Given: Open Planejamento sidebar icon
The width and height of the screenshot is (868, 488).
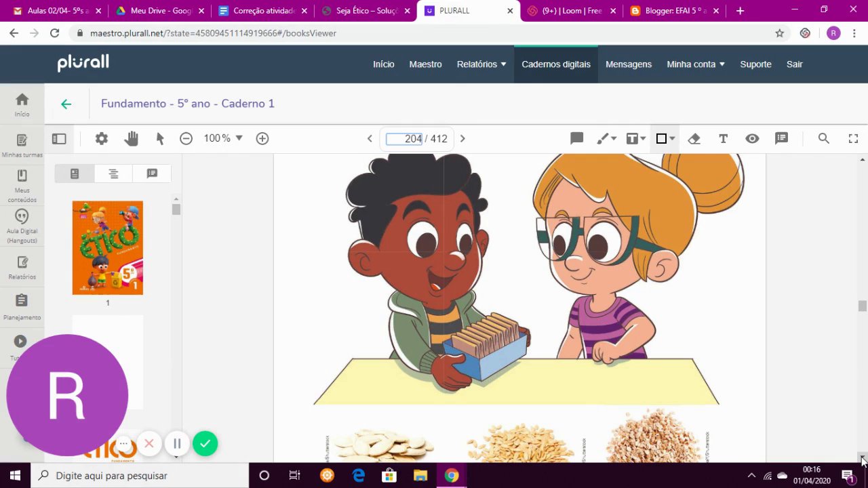Looking at the screenshot, I should (22, 307).
